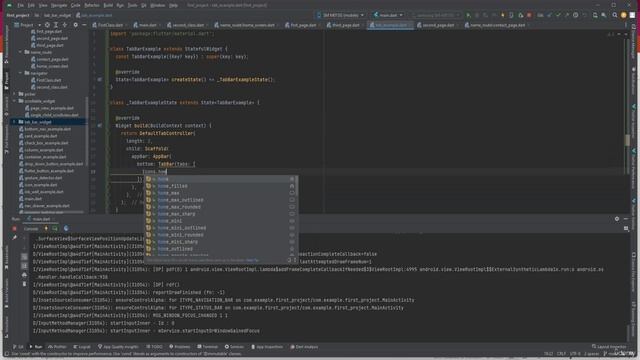The width and height of the screenshot is (640, 360).
Task: Click the Search Everywhere magnifier icon
Action: tap(615, 15)
